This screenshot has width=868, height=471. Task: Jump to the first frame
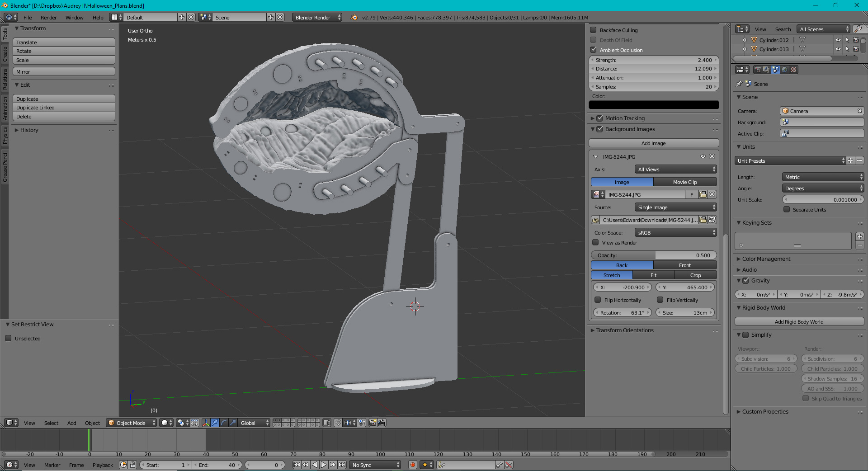(x=297, y=465)
